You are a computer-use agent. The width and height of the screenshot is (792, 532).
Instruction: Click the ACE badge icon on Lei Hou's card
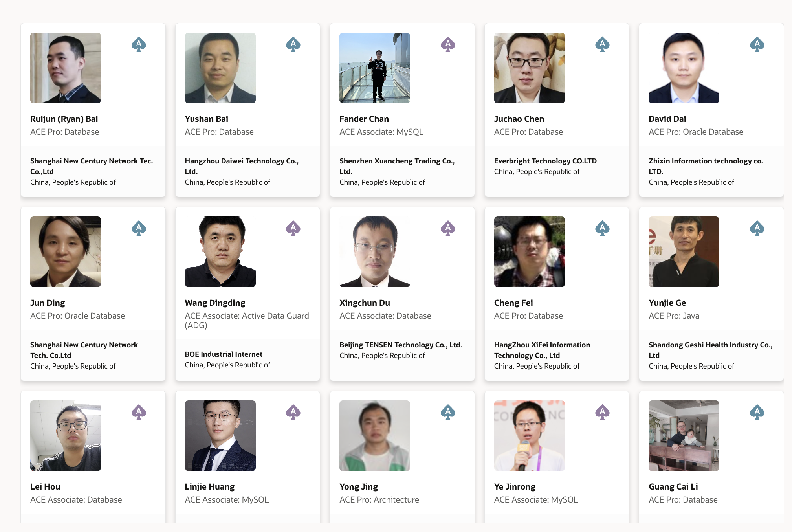pyautogui.click(x=139, y=412)
